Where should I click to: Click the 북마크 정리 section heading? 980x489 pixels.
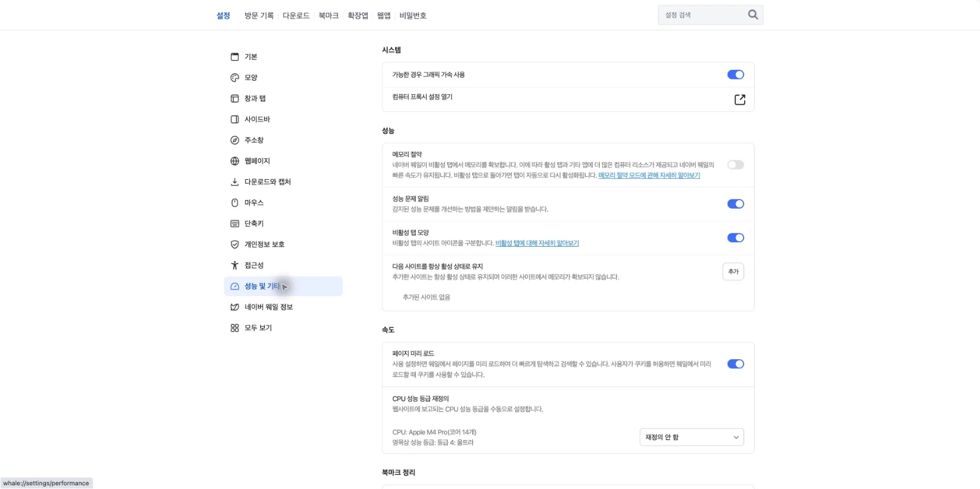[399, 472]
